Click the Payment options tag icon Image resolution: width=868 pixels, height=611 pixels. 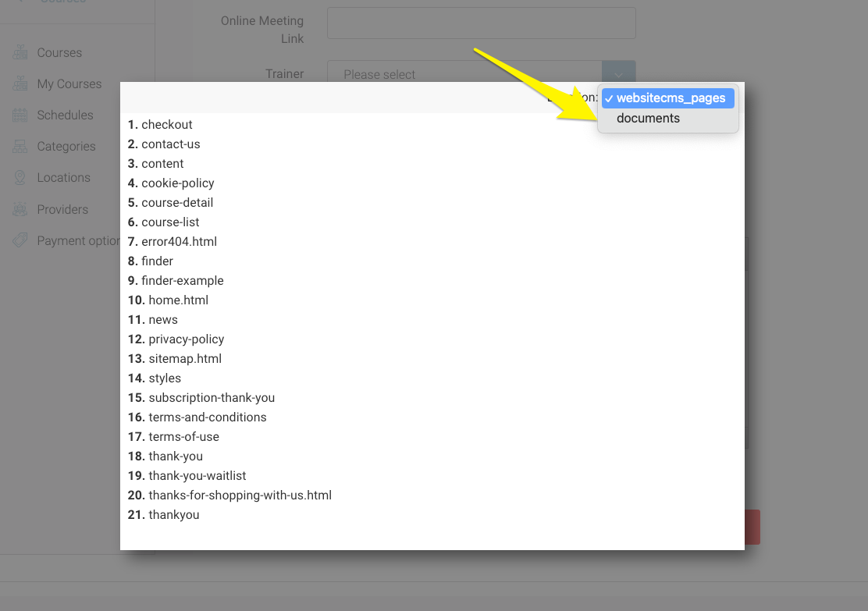20,240
